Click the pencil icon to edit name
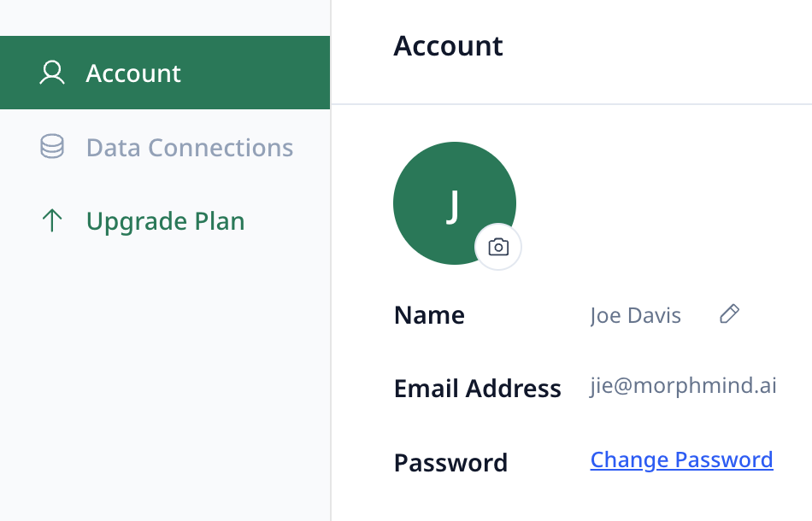The height and width of the screenshot is (521, 812). point(729,314)
